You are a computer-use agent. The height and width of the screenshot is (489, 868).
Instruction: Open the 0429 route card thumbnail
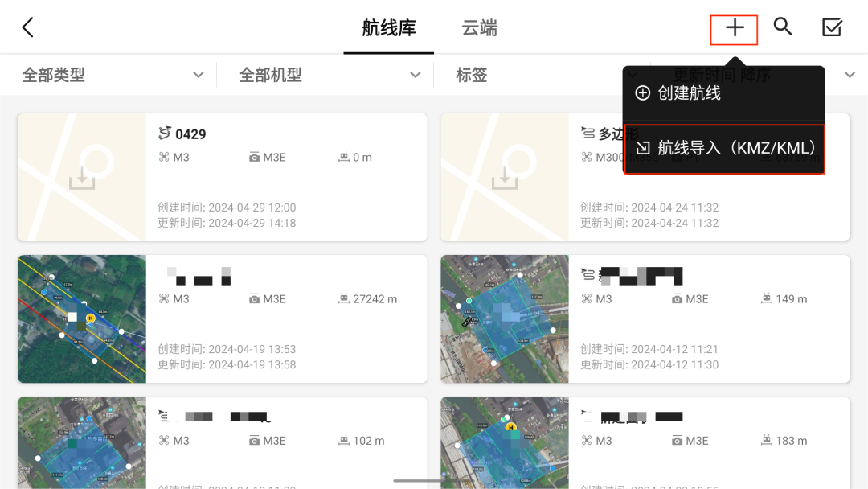82,177
